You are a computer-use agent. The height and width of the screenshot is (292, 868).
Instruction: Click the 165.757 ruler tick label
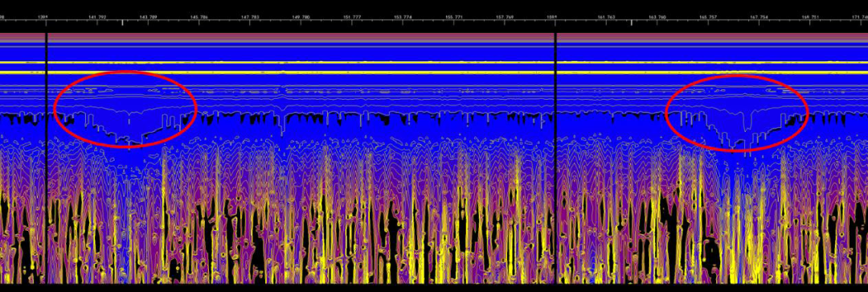point(709,17)
